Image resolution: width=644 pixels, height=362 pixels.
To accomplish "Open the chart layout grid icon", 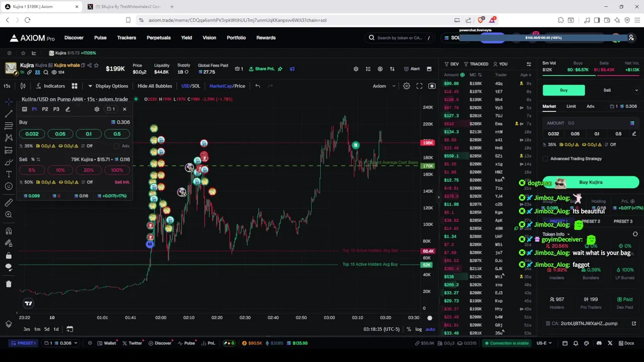I will (x=74, y=86).
